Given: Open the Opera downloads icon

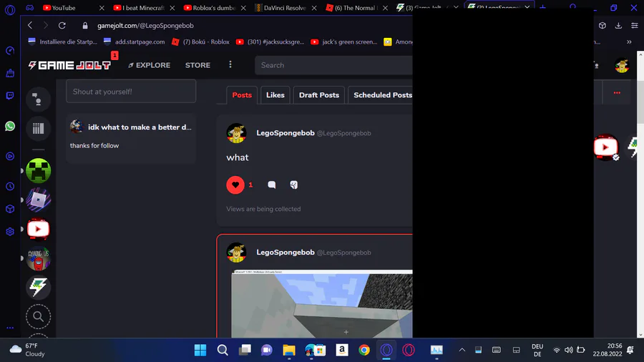Looking at the screenshot, I should [618, 26].
